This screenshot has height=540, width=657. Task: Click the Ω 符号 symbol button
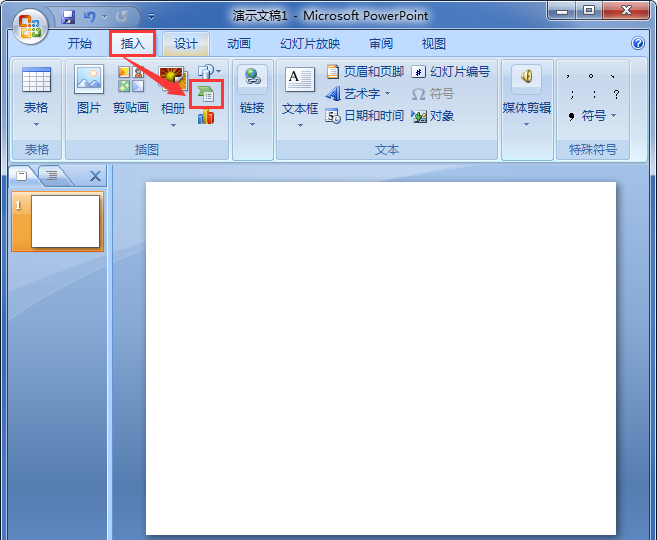[432, 94]
